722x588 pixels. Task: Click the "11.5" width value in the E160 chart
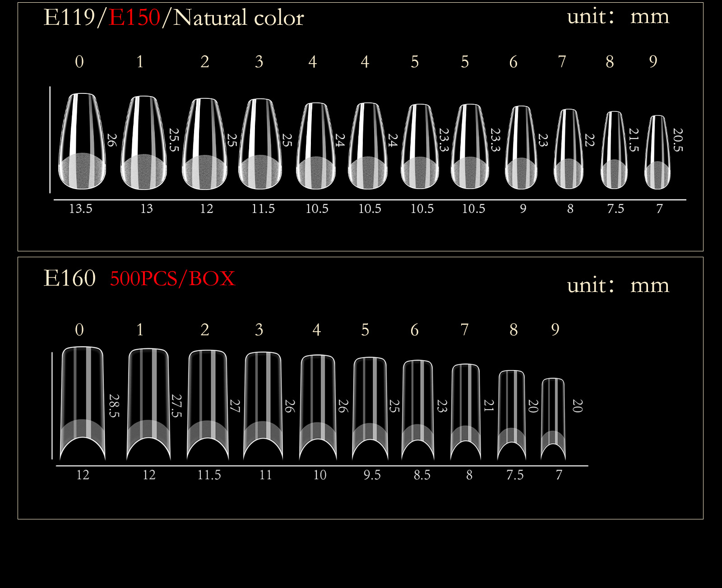[209, 475]
